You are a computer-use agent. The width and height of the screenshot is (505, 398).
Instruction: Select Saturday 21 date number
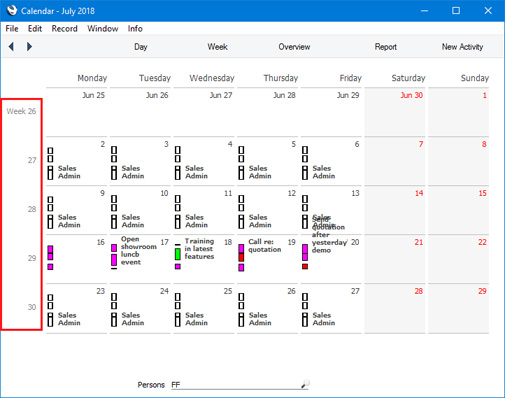pos(419,242)
